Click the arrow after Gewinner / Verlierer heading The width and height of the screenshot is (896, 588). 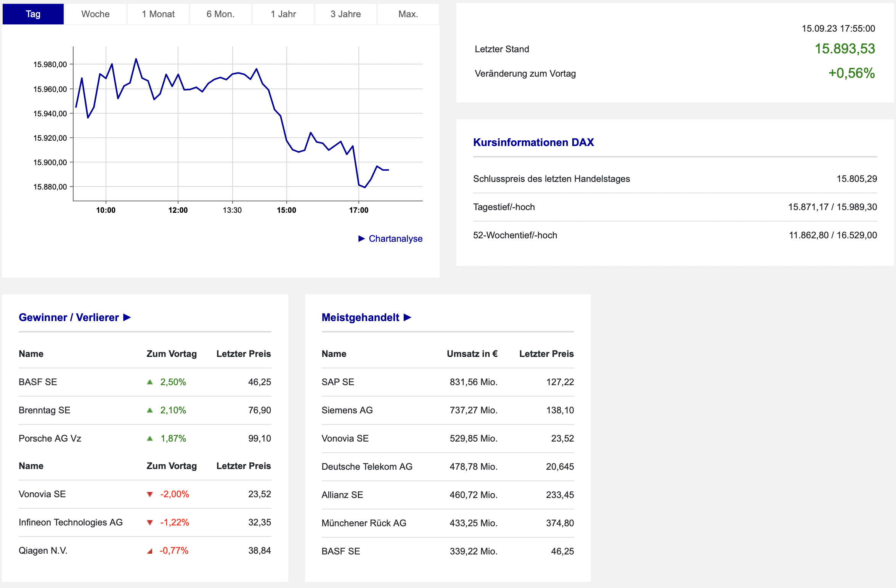click(x=127, y=317)
